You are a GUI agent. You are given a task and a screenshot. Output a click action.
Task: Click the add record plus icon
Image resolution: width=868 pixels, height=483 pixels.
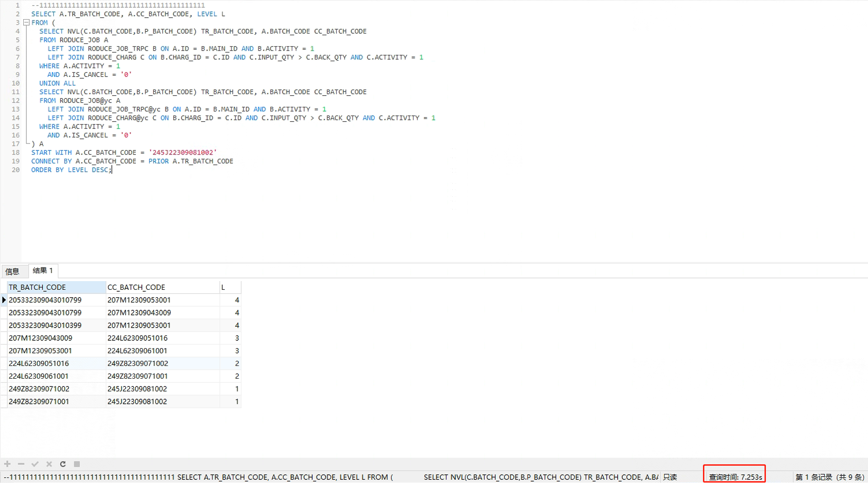pyautogui.click(x=7, y=464)
